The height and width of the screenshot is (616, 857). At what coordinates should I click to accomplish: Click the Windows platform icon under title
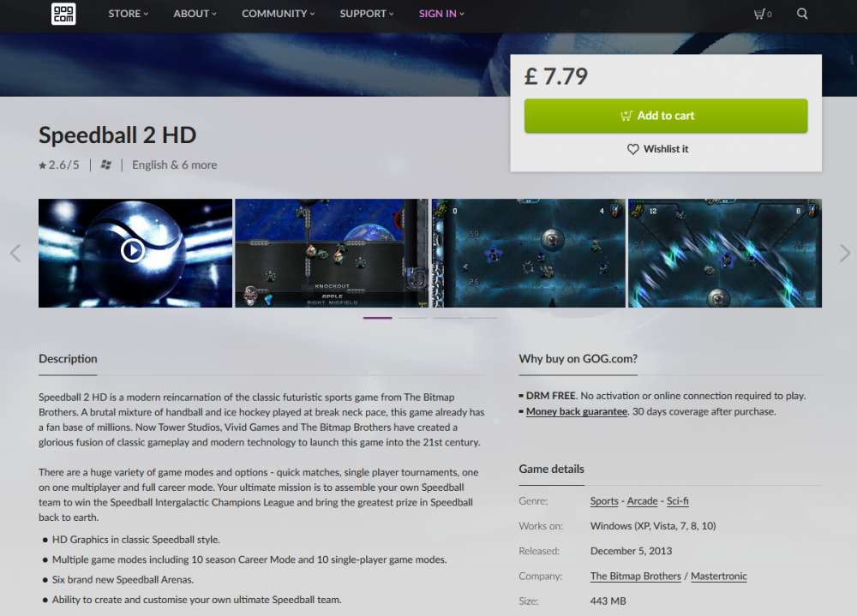point(106,164)
